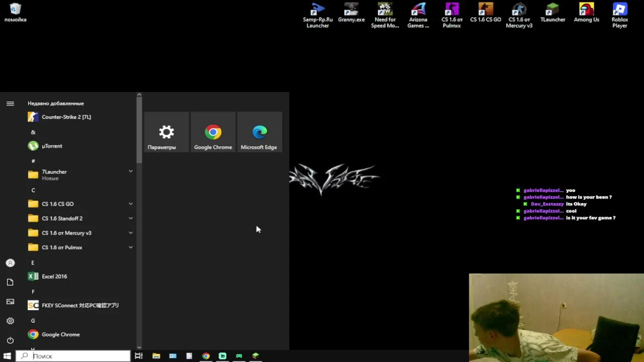Click the Power icon in Start sidebar
Screen dimensions: 644x362
10,340
